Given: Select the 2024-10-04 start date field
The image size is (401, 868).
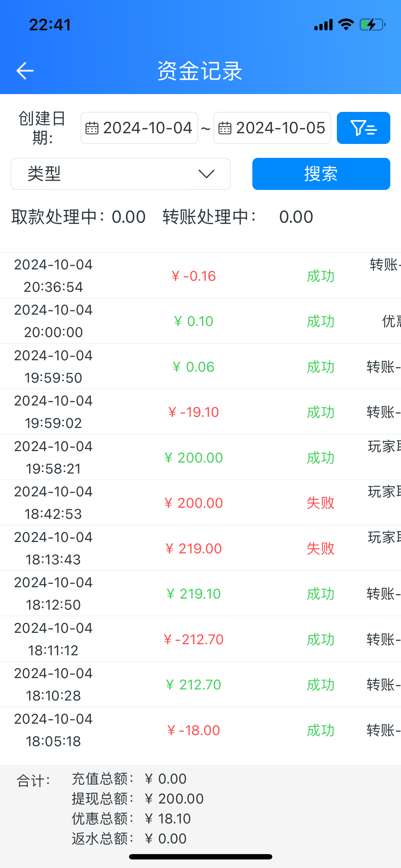Looking at the screenshot, I should pyautogui.click(x=147, y=128).
